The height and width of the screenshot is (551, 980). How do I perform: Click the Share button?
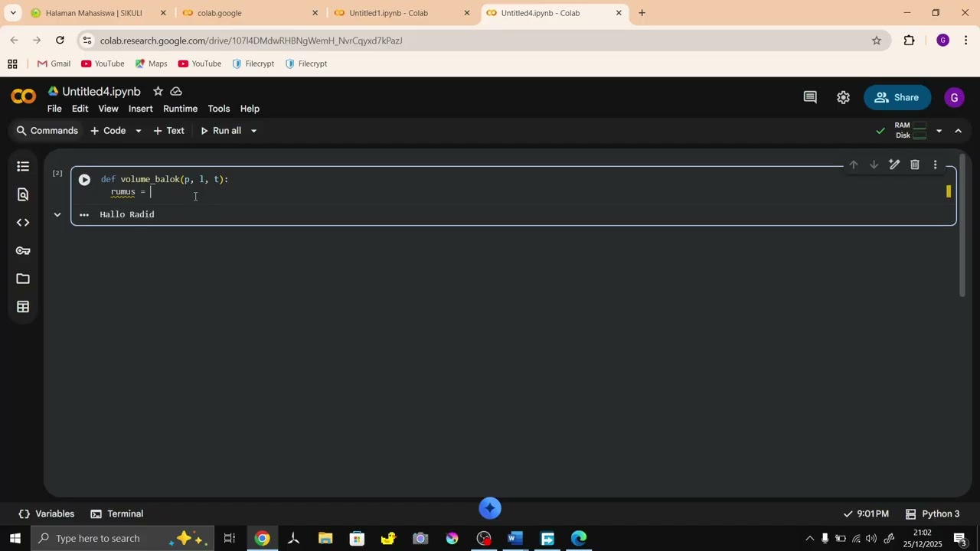pyautogui.click(x=897, y=97)
